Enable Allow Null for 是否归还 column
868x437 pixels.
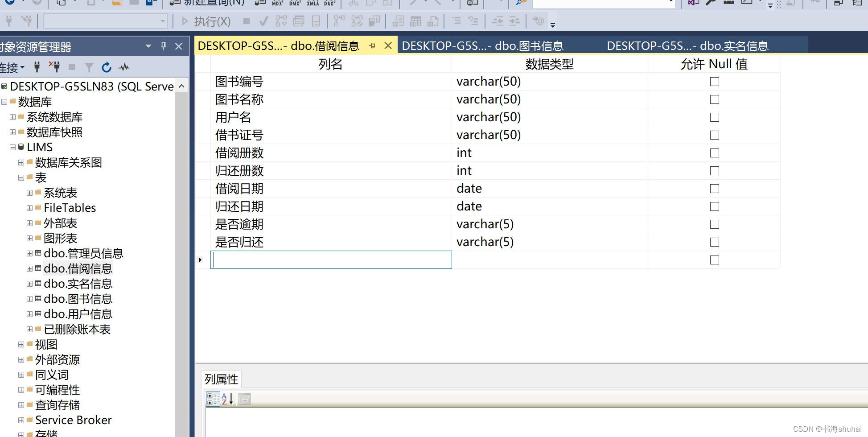(x=714, y=242)
